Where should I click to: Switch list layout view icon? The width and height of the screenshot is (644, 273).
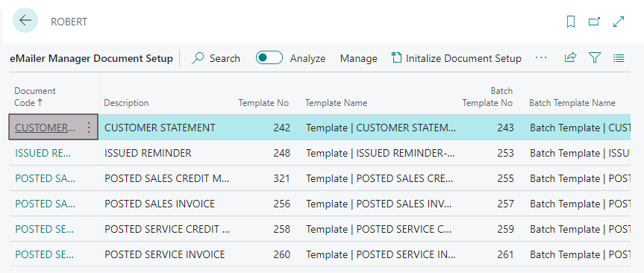[619, 58]
